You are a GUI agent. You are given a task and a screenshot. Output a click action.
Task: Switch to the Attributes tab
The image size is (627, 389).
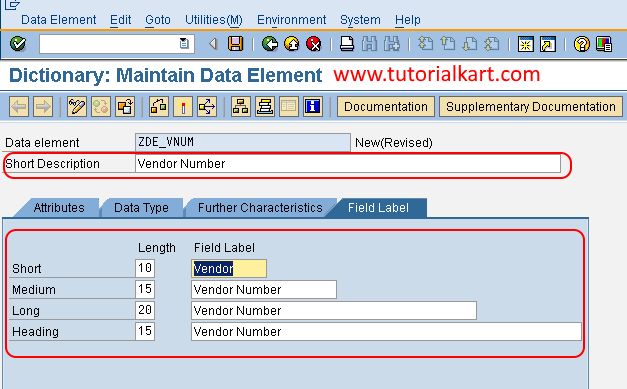59,208
